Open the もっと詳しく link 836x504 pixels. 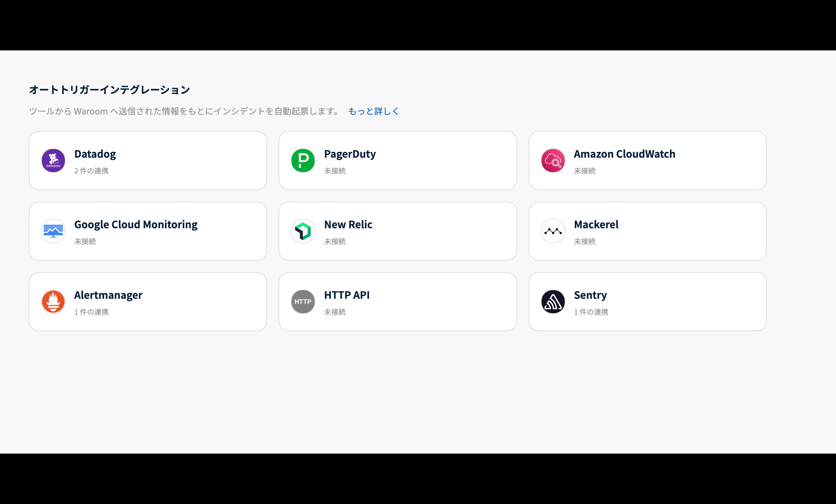tap(373, 111)
